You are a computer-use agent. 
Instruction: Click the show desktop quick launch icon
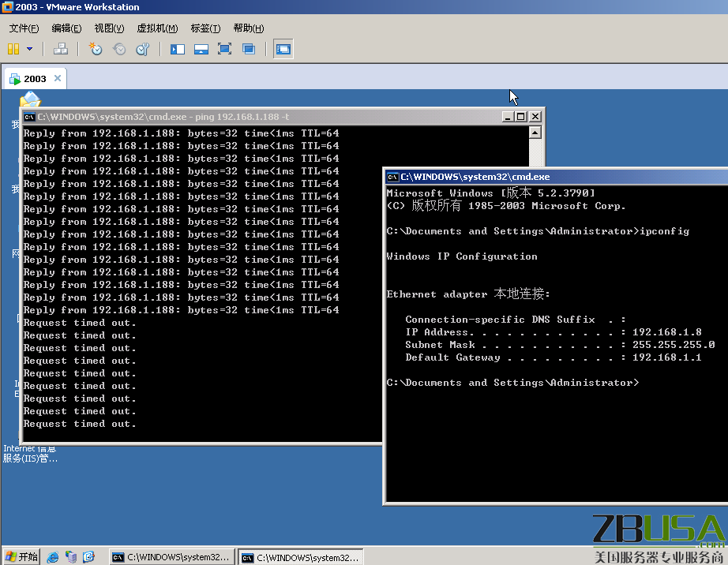click(x=88, y=556)
